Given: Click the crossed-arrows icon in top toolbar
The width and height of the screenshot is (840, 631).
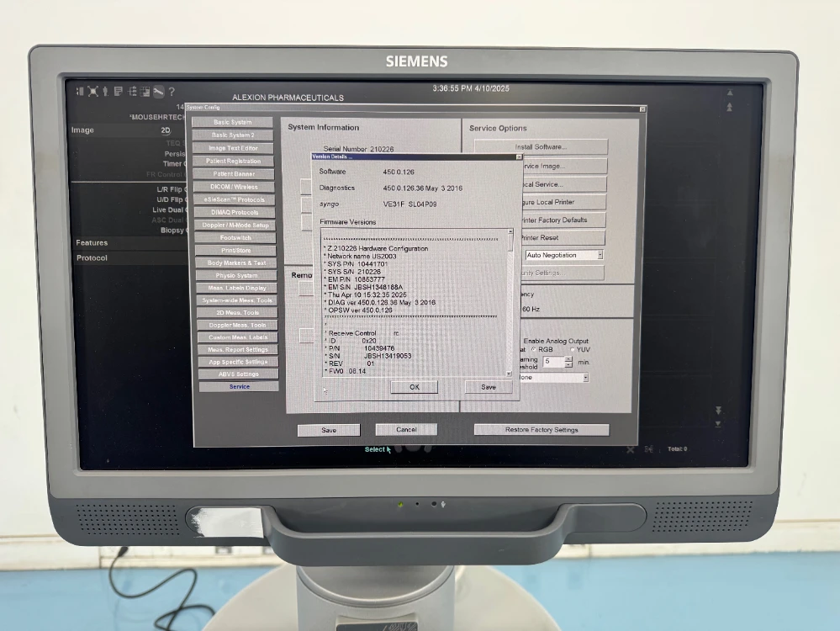Looking at the screenshot, I should (x=92, y=91).
